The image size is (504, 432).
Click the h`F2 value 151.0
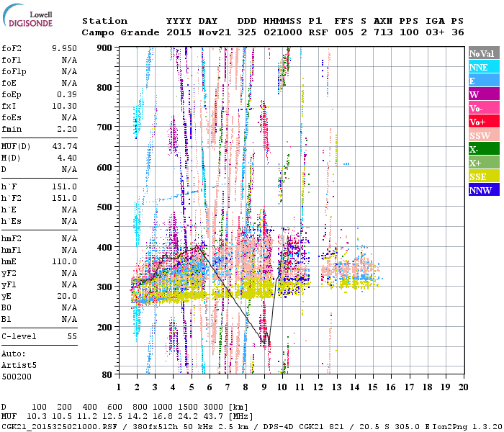coord(64,198)
